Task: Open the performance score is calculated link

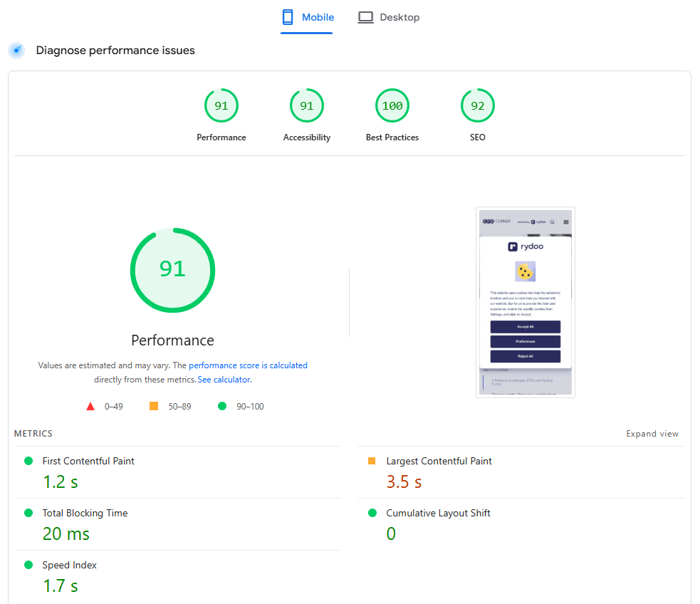Action: point(248,365)
